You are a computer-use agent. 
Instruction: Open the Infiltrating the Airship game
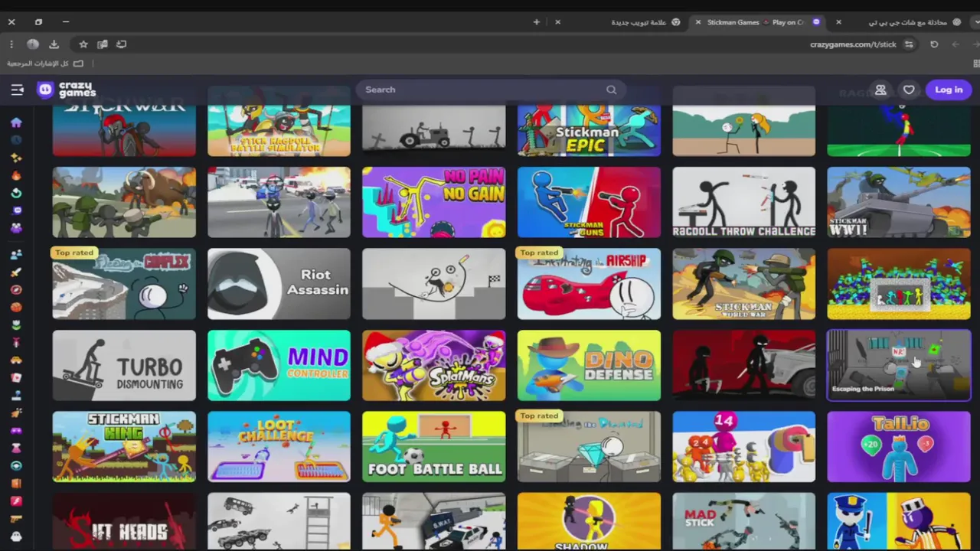(589, 284)
